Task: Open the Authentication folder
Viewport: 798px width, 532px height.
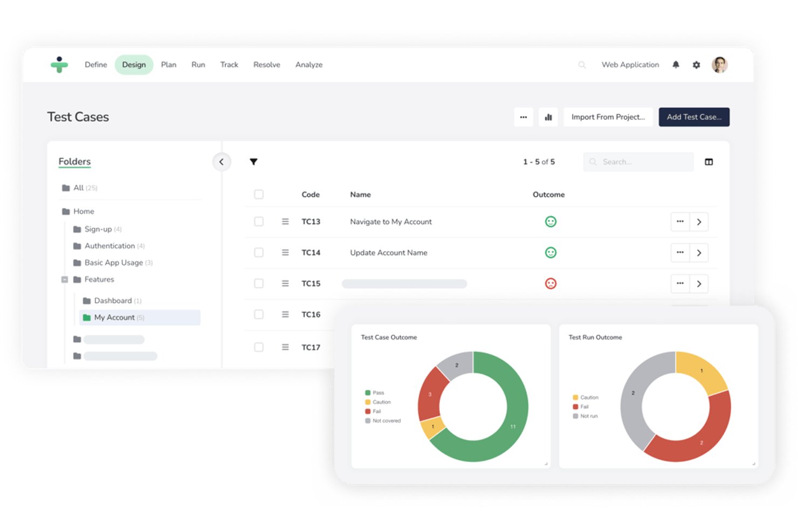Action: pos(108,246)
